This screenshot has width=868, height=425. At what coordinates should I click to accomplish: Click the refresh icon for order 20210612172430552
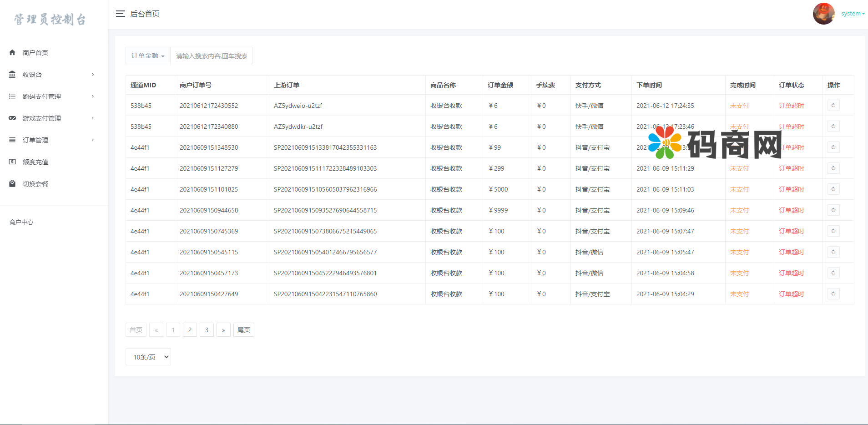click(833, 106)
